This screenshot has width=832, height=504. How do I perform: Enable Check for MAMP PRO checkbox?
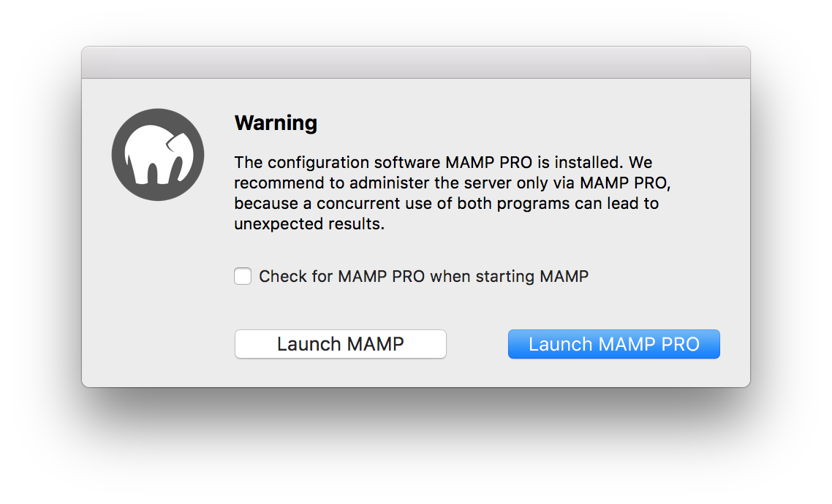pyautogui.click(x=243, y=276)
